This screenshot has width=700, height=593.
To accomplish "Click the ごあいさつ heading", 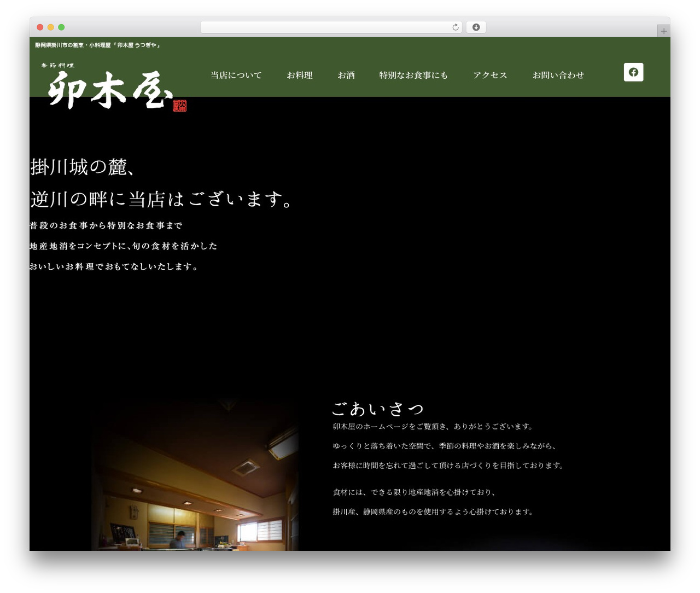I will coord(378,409).
